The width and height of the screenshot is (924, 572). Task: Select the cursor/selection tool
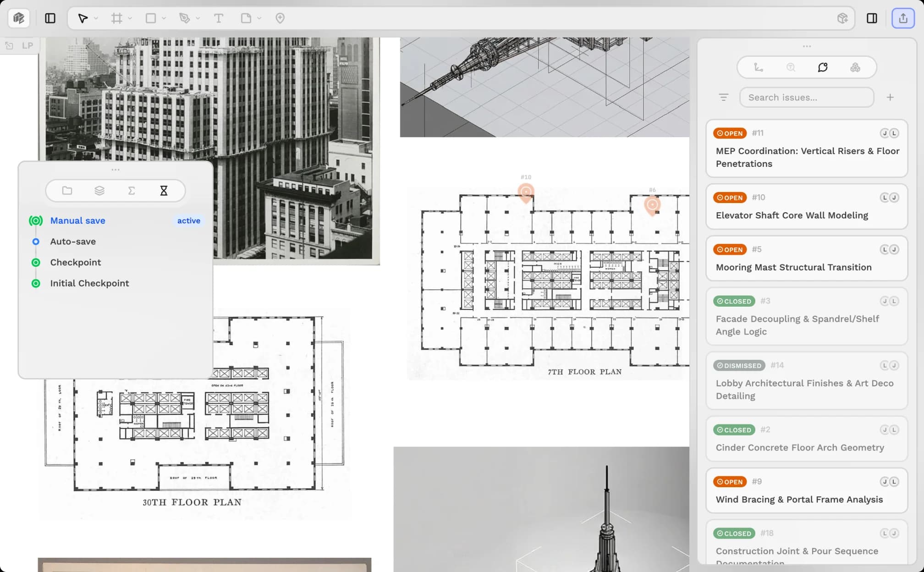point(82,18)
